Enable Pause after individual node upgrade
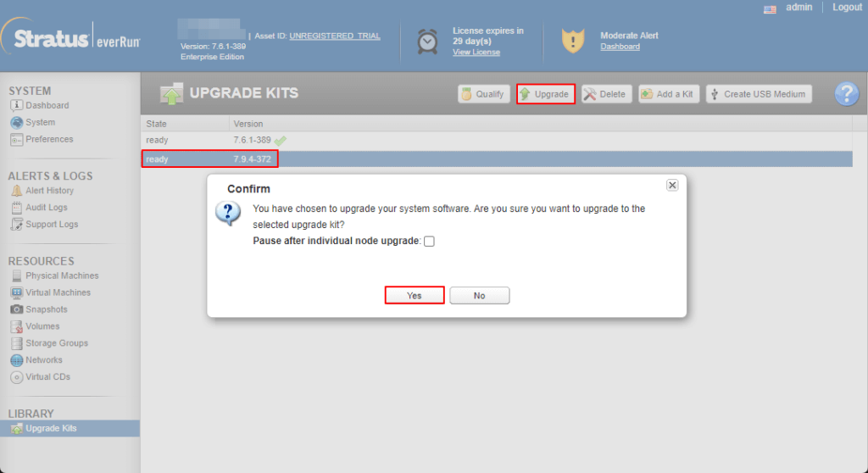Viewport: 868px width, 473px height. coord(429,241)
